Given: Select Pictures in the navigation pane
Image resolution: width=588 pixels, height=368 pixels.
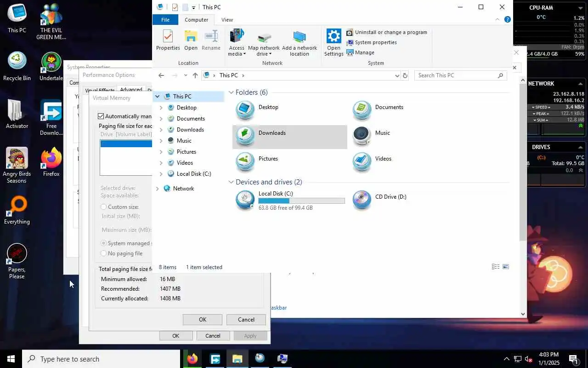Looking at the screenshot, I should click(x=186, y=152).
